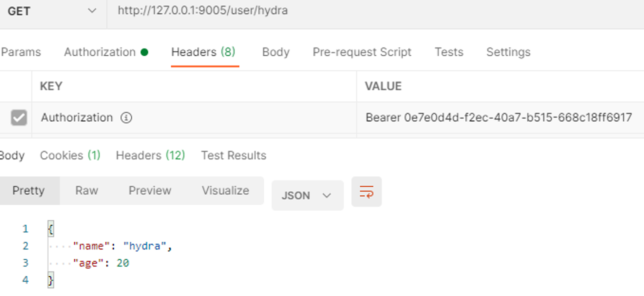Click the Authorization header info icon
644x296 pixels.
[126, 118]
